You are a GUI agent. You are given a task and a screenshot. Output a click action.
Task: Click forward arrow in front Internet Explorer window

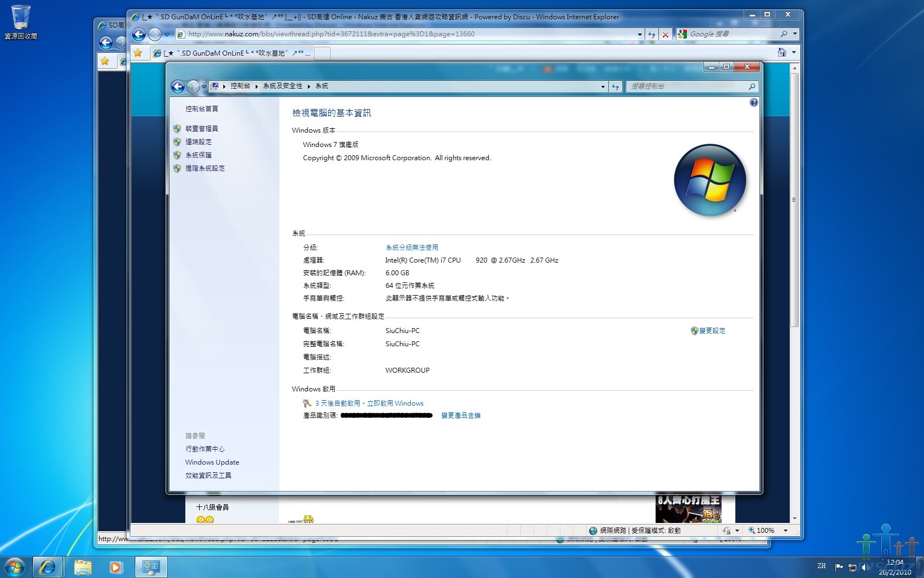155,34
